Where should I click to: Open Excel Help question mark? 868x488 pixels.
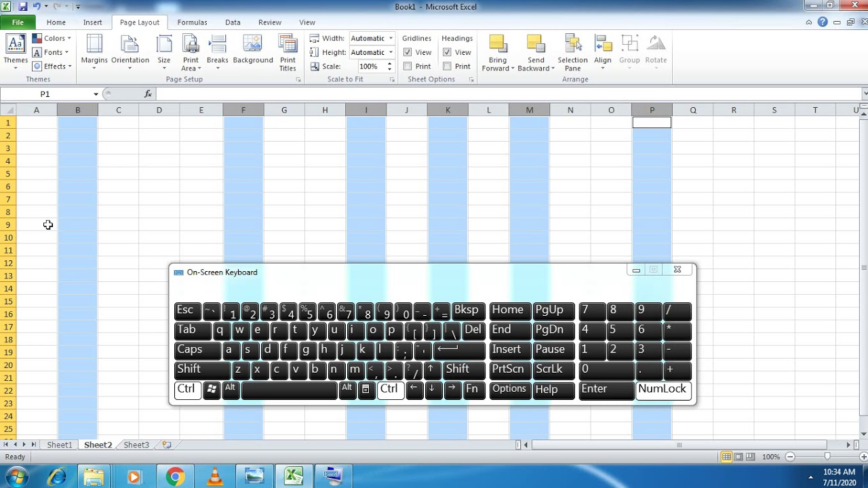[x=823, y=22]
